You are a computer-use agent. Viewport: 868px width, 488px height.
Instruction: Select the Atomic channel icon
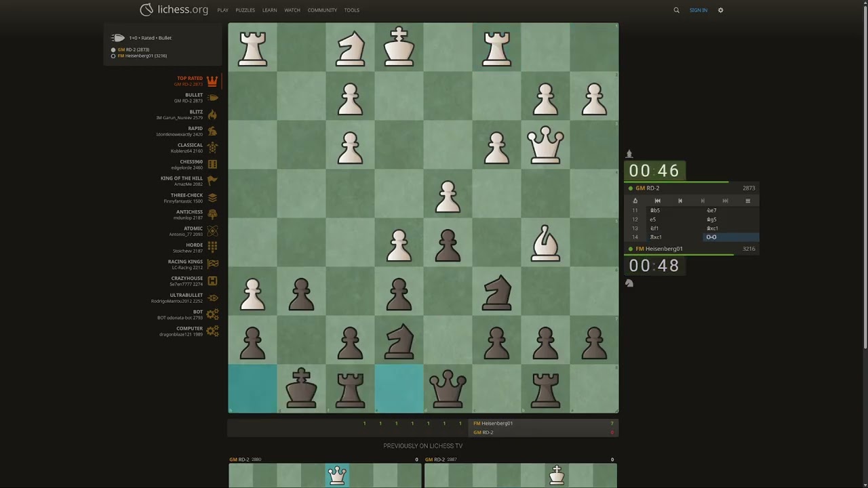[212, 231]
